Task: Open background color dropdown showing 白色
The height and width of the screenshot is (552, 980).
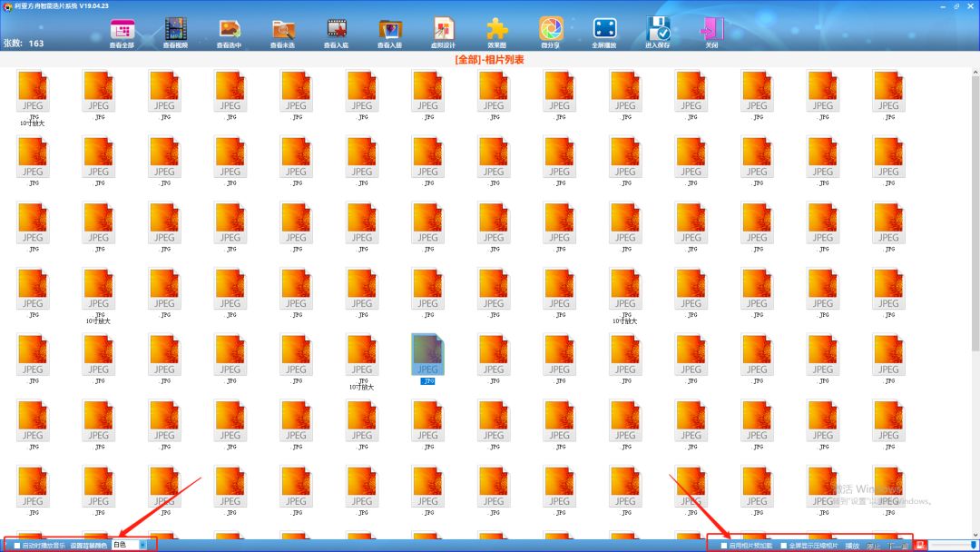Action: click(130, 545)
